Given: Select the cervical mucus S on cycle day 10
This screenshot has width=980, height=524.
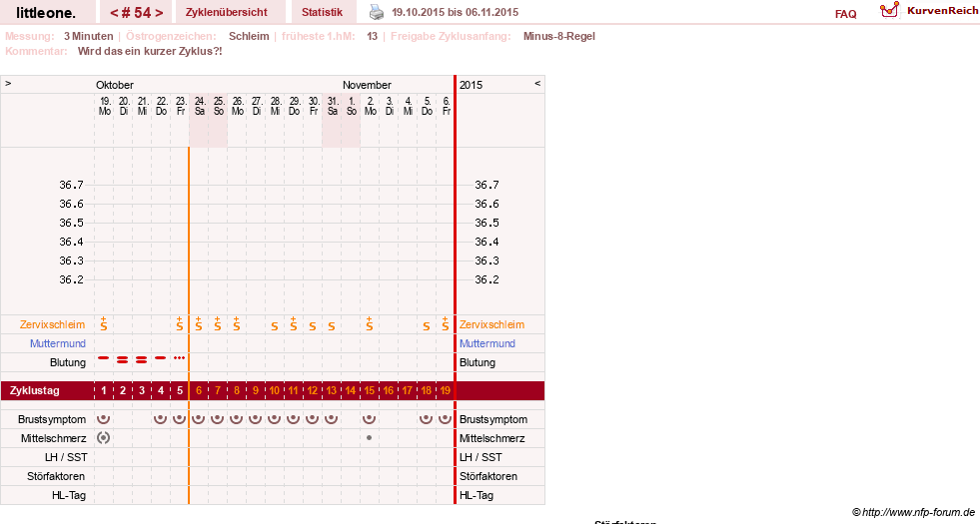Looking at the screenshot, I should pos(275,326).
